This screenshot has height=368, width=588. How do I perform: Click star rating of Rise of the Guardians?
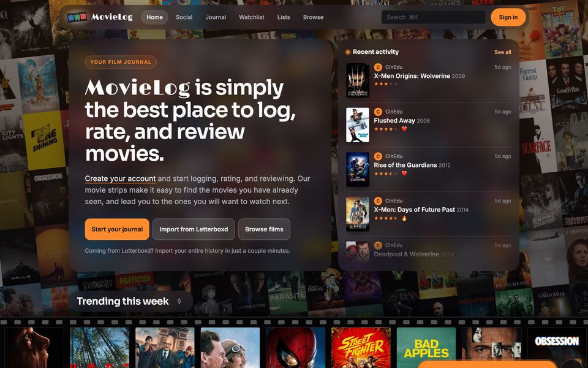(x=385, y=174)
